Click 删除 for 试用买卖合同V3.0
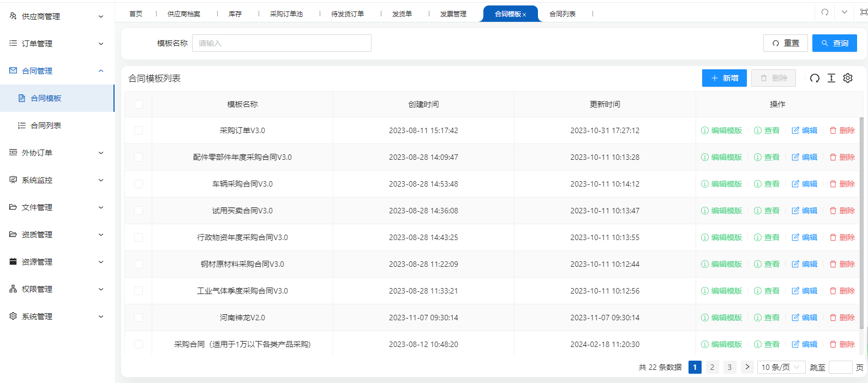Screen dimensions: 868x383 click(842, 211)
